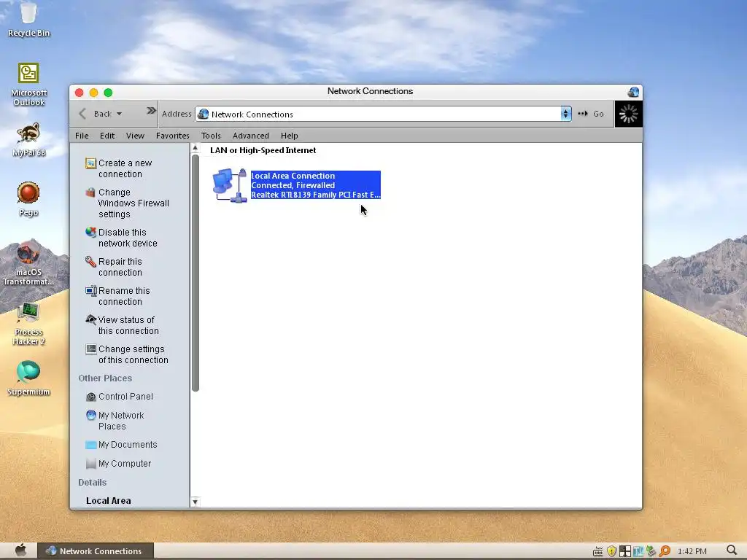Open the Edit menu
Image resolution: width=747 pixels, height=560 pixels.
point(107,136)
